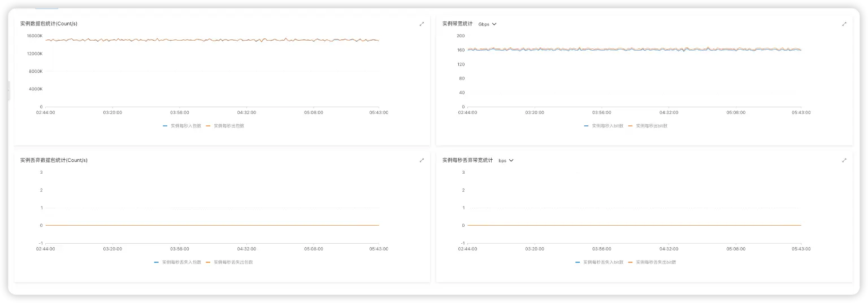Click the 12000K axis label

(35, 54)
